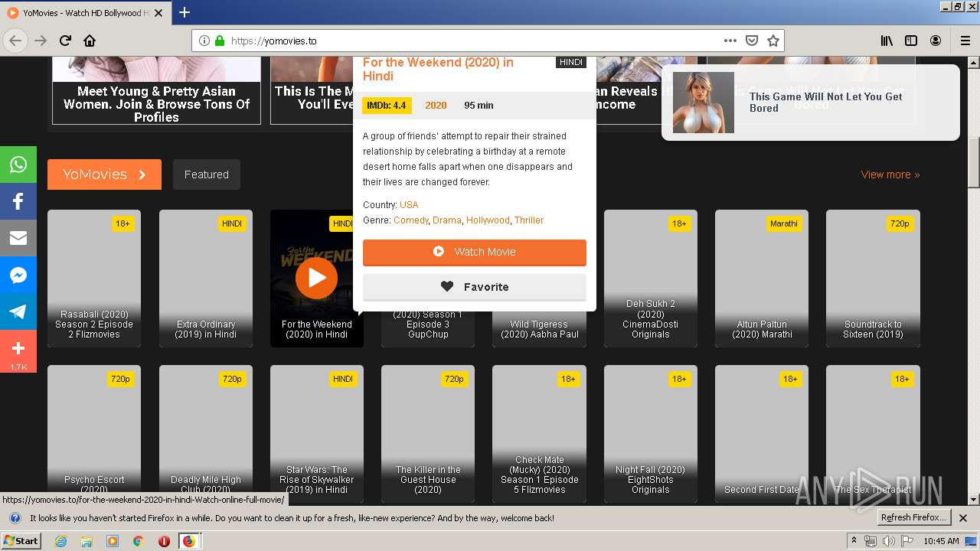Screen dimensions: 980x551
Task: Open Firefox hamburger menu
Action: click(965, 41)
